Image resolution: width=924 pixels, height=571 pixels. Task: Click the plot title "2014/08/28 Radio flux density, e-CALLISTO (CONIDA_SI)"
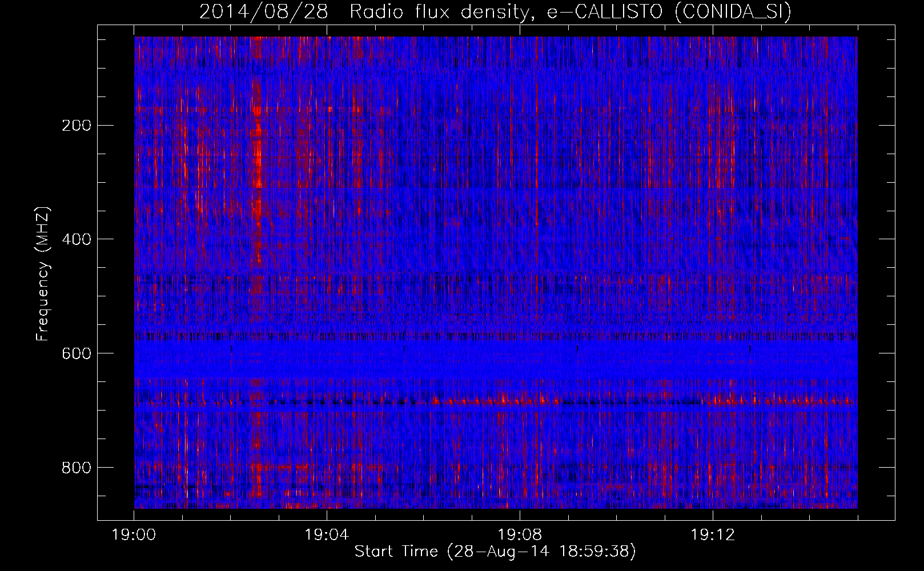(495, 11)
